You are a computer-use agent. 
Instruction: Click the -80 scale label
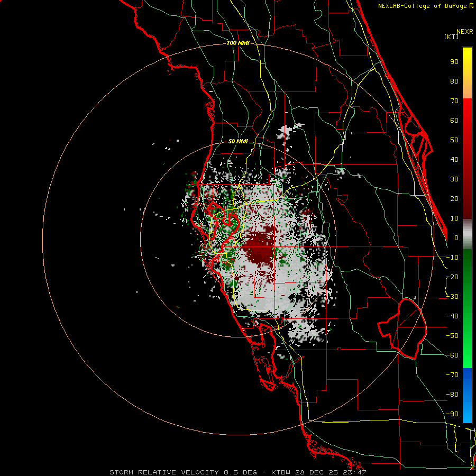click(452, 395)
